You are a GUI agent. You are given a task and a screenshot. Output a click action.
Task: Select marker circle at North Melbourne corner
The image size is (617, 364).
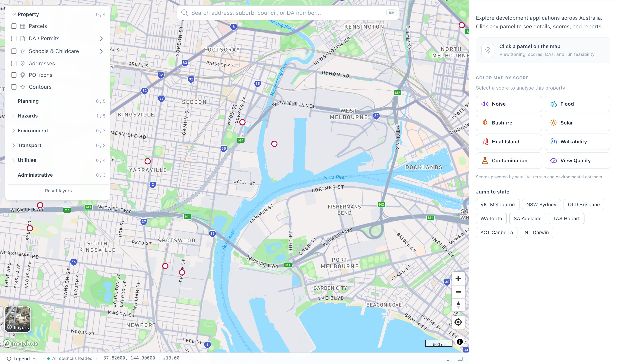coord(462,25)
